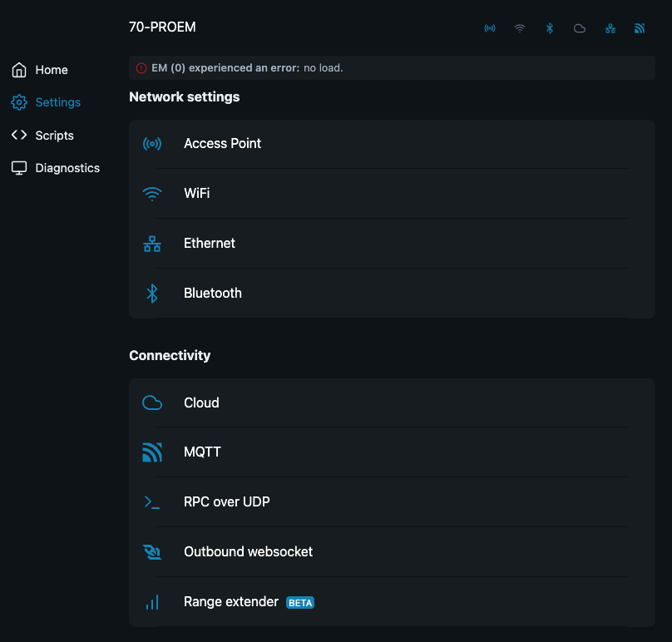Click the Cloud status icon in the top bar
This screenshot has width=672, height=642.
(580, 27)
